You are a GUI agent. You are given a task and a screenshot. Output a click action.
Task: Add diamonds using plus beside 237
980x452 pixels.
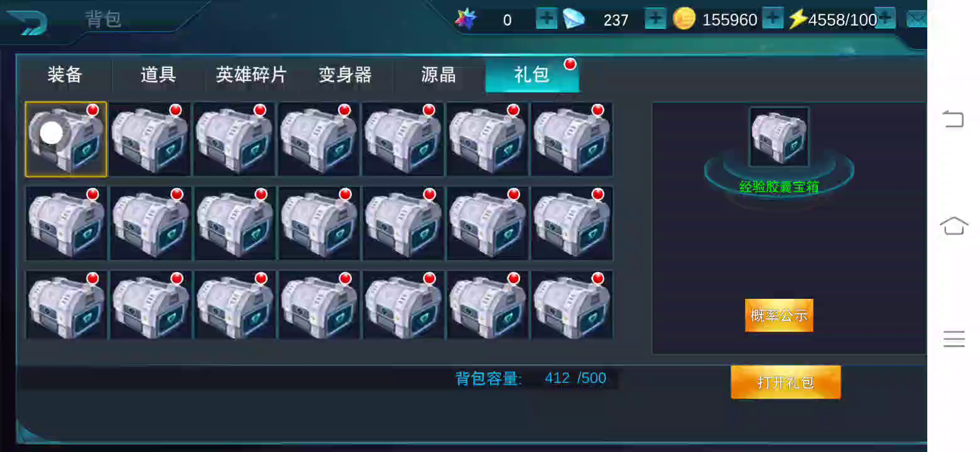pyautogui.click(x=655, y=19)
